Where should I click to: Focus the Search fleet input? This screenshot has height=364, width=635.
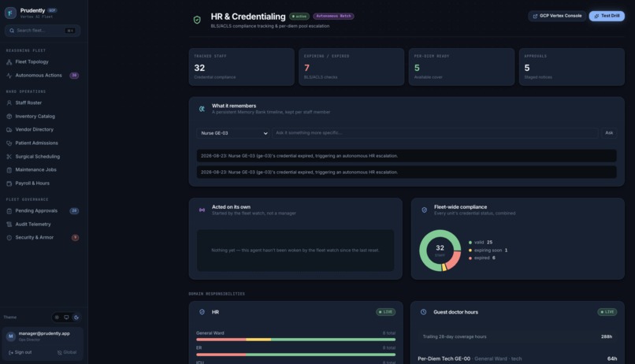[x=43, y=31]
